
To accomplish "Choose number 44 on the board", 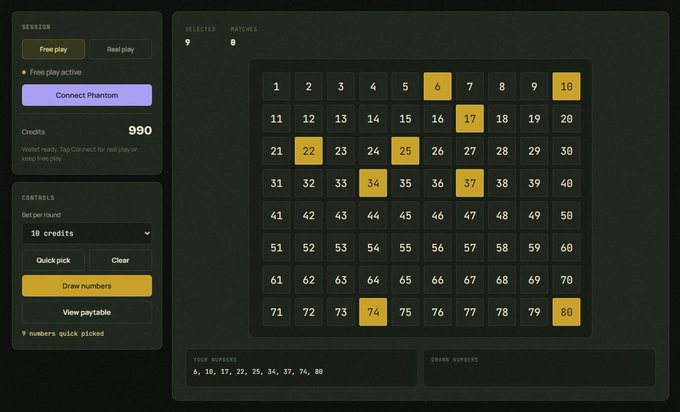I will coord(373,215).
